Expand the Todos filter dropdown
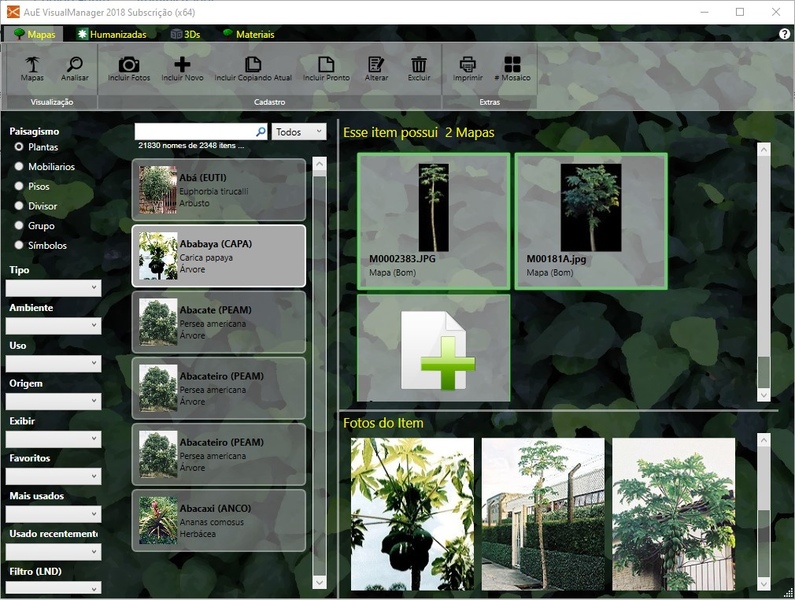The image size is (795, 600). tap(299, 132)
